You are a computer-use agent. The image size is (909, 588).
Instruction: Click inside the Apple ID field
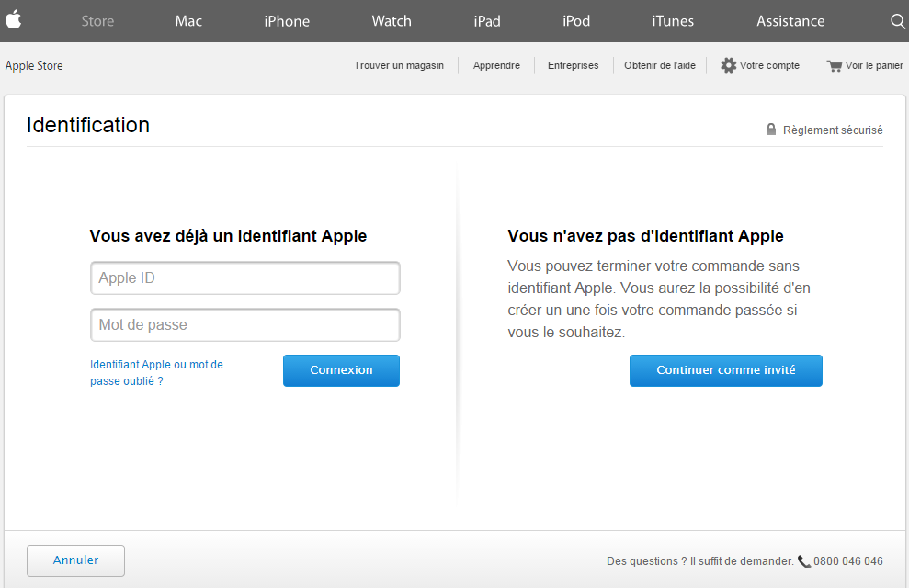[x=245, y=278]
